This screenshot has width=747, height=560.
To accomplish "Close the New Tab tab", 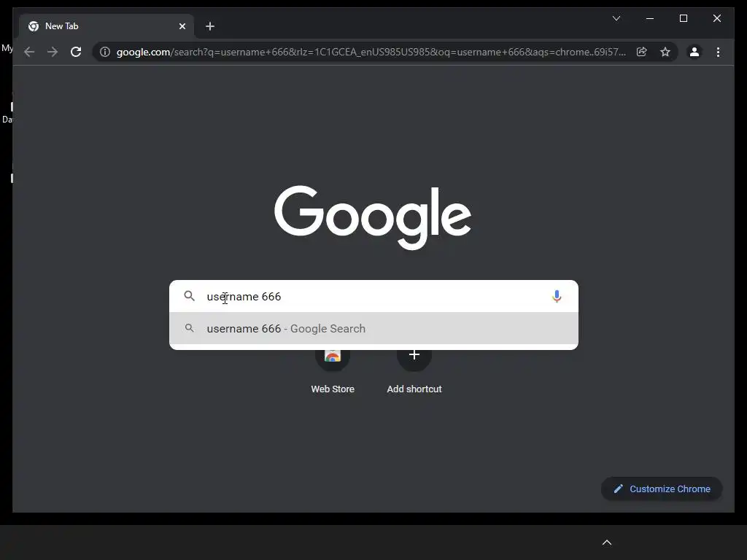I will (x=182, y=26).
